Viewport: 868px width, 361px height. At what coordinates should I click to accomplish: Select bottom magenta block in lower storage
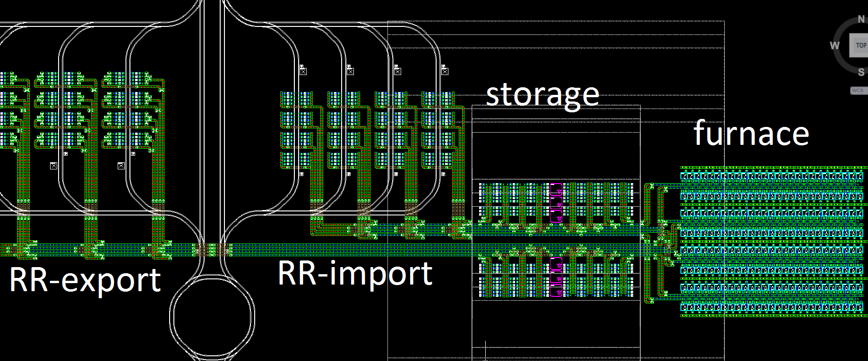[x=556, y=291]
